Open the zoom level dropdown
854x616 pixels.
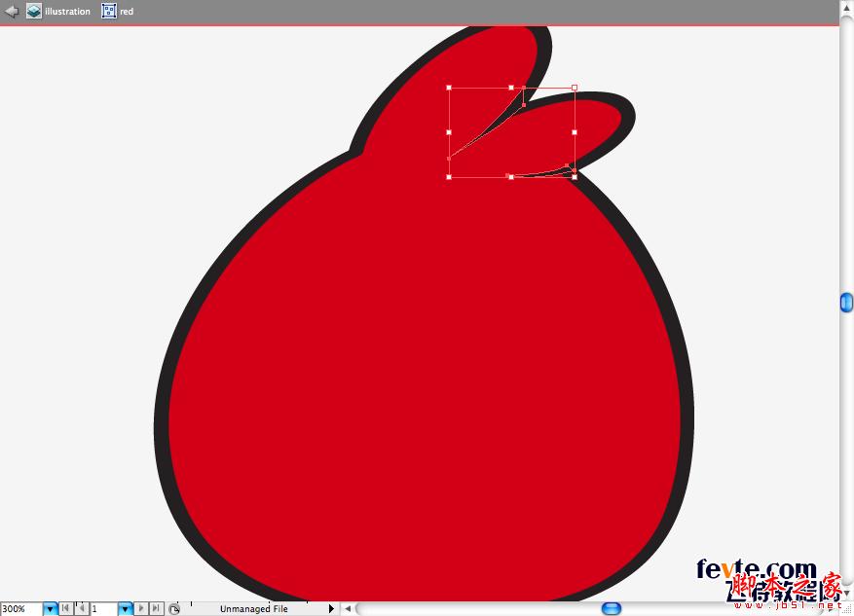[x=50, y=608]
